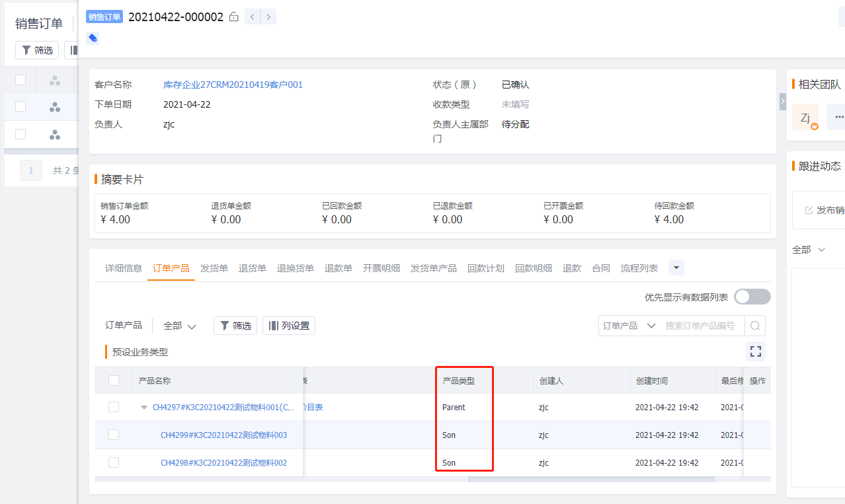Open the 全部 filter dropdown in order products
845x504 pixels.
click(180, 326)
